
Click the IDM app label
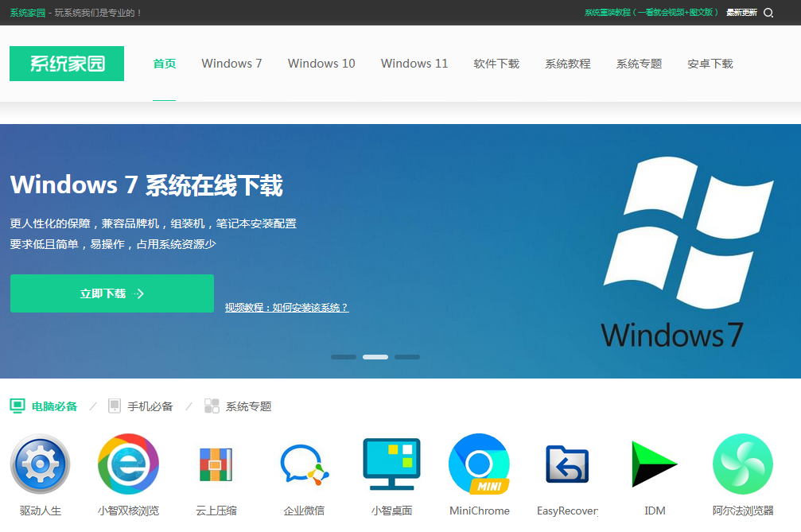pyautogui.click(x=655, y=511)
